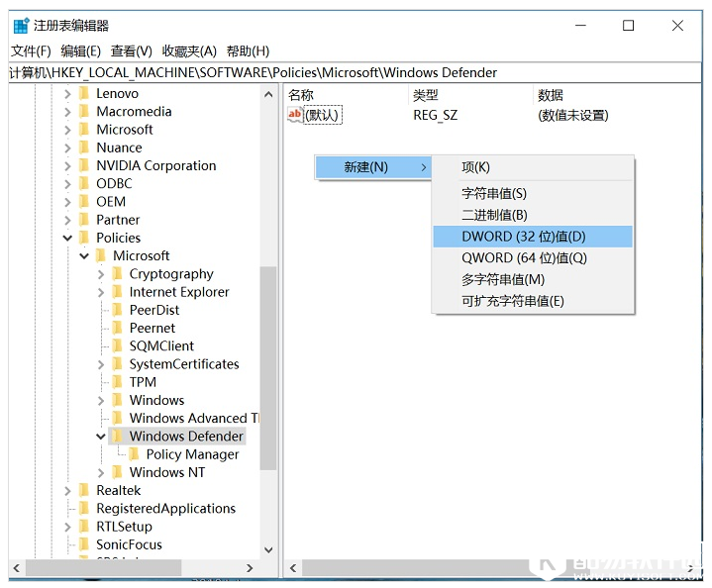Screen dimensions: 712x588
Task: Select 项(K) to create new key
Action: click(x=533, y=167)
